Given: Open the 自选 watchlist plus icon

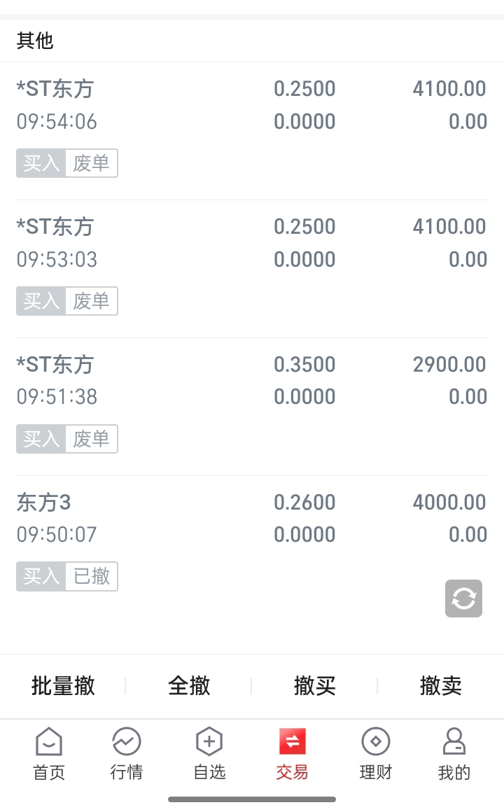Looking at the screenshot, I should [x=209, y=741].
